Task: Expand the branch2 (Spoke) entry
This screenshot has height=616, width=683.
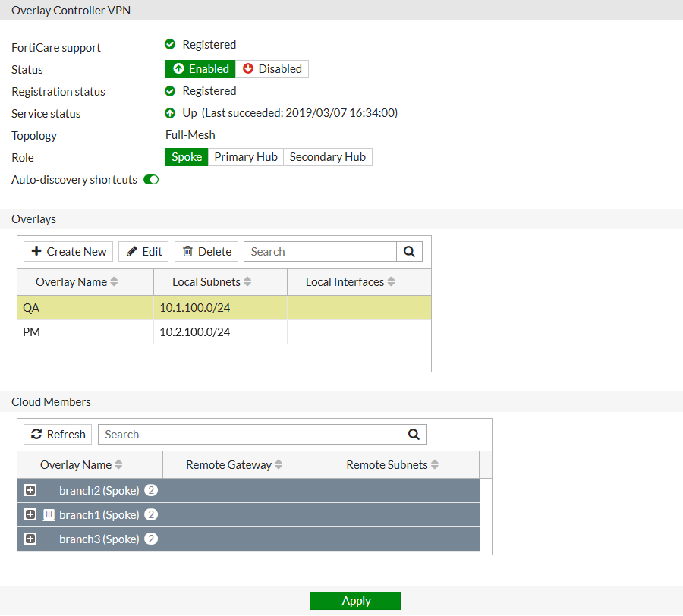Action: (30, 490)
